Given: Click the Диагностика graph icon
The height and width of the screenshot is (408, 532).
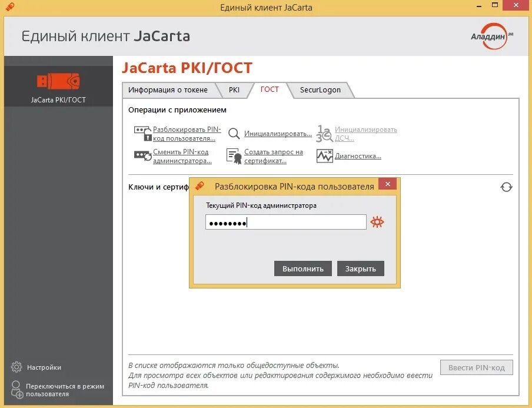Looking at the screenshot, I should click(x=324, y=156).
